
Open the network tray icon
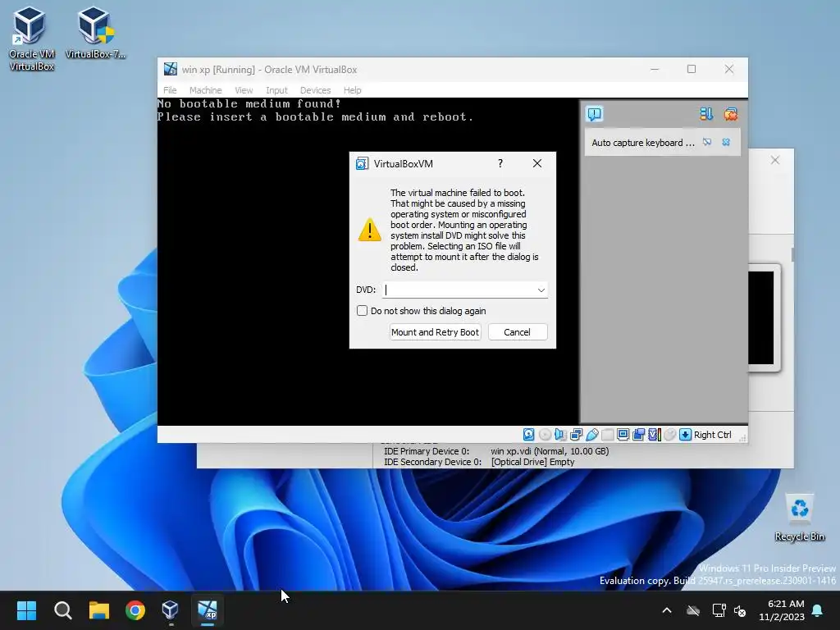pyautogui.click(x=719, y=610)
